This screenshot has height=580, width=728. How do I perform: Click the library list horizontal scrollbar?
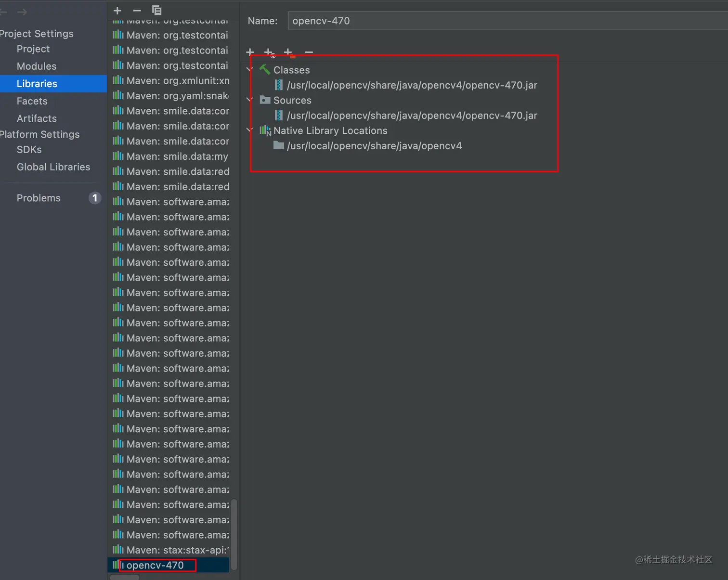125,577
